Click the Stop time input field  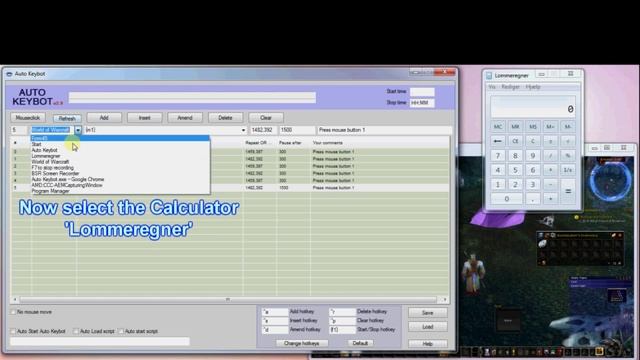coord(422,103)
